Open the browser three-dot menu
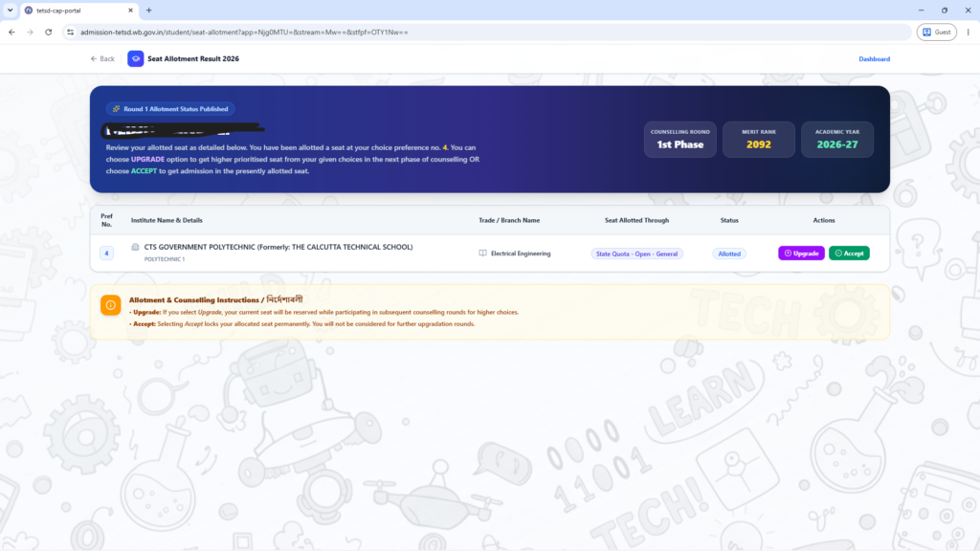This screenshot has width=980, height=551. pyautogui.click(x=969, y=32)
